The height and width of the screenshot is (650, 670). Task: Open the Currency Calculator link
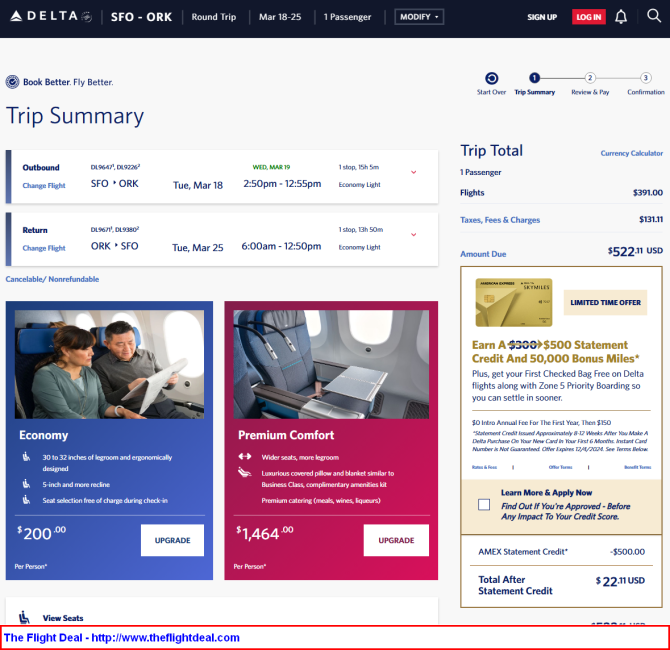coord(632,153)
